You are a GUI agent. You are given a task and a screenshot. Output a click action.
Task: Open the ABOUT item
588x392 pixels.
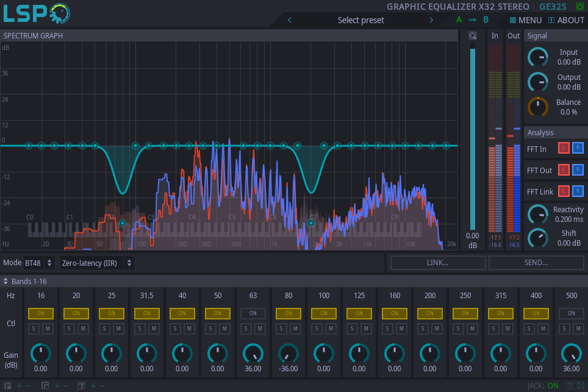[x=566, y=20]
